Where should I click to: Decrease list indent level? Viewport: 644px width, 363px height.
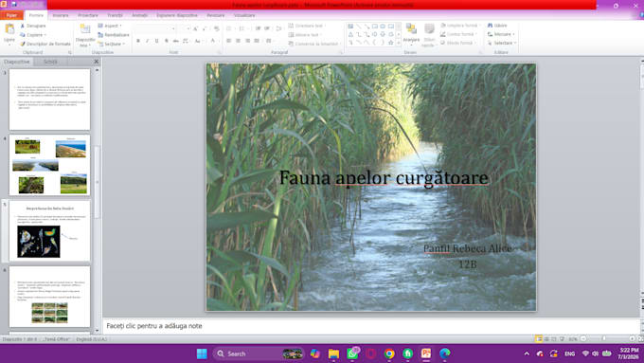(258, 28)
